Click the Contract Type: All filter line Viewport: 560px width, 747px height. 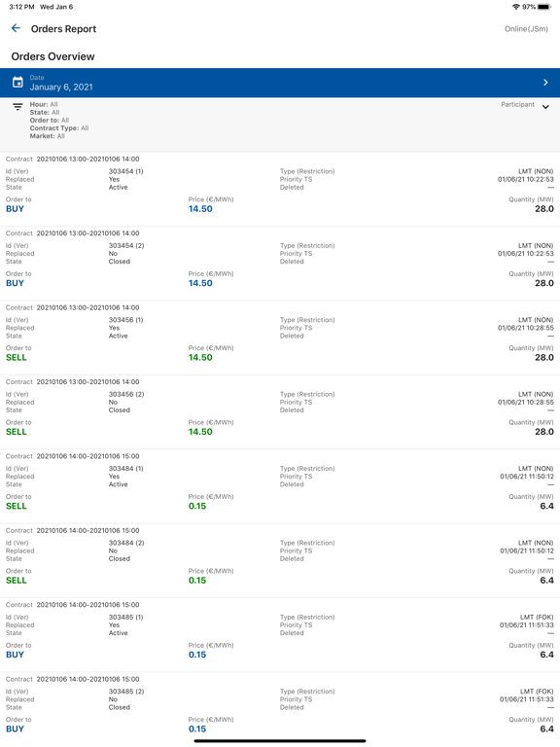(x=59, y=128)
